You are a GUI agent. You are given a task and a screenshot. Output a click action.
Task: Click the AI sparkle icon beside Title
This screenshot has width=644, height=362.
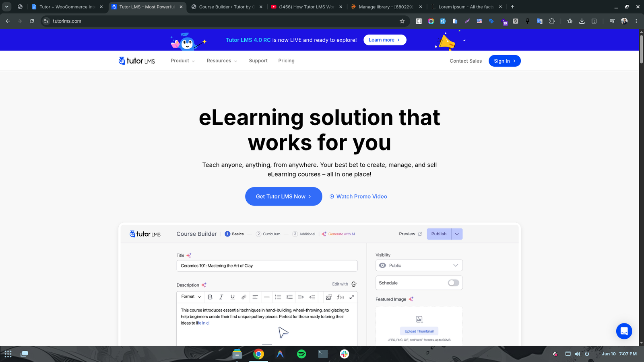189,255
